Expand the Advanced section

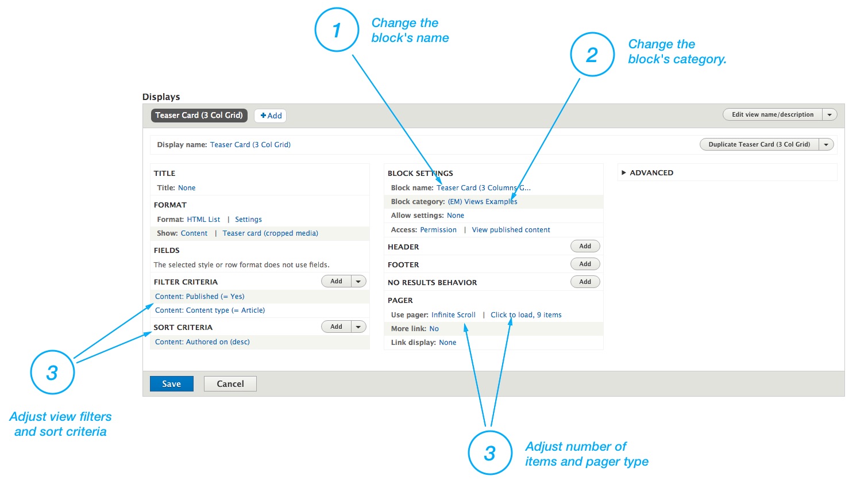(x=647, y=172)
